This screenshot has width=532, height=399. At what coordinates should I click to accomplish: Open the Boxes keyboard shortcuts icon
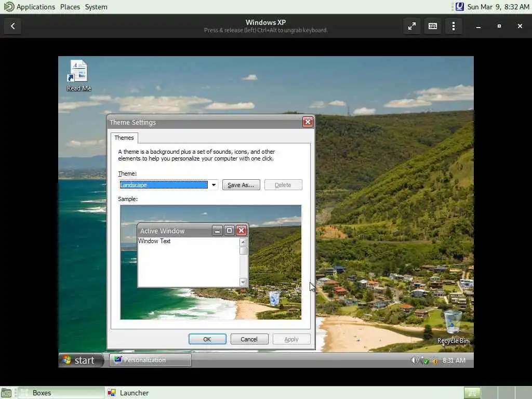(433, 26)
